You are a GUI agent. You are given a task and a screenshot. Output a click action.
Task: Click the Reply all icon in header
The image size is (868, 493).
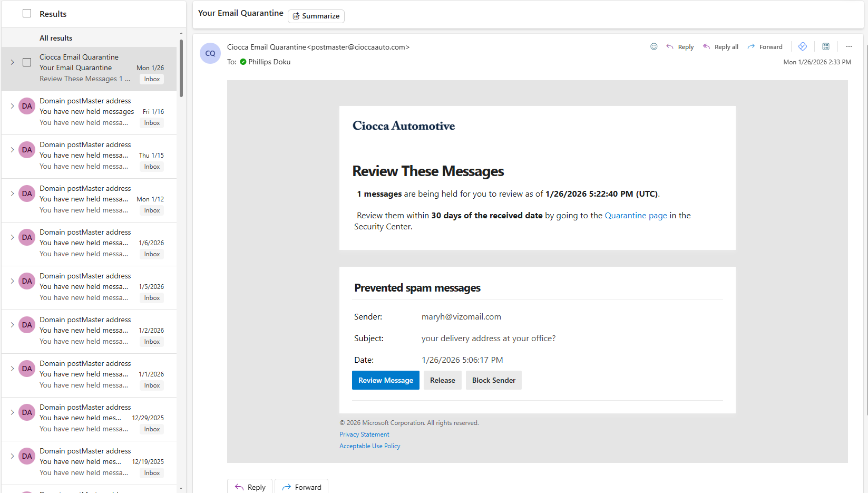pos(707,46)
